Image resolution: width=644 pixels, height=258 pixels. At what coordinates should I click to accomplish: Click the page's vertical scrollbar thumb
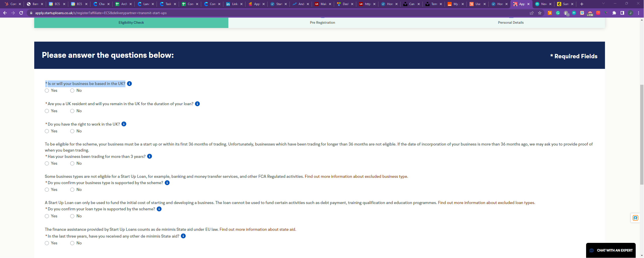point(642,134)
